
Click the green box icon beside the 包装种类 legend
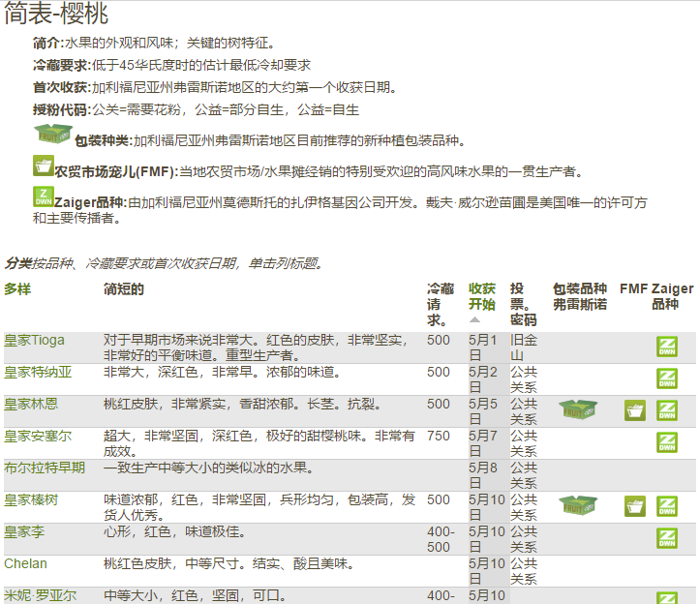(51, 136)
